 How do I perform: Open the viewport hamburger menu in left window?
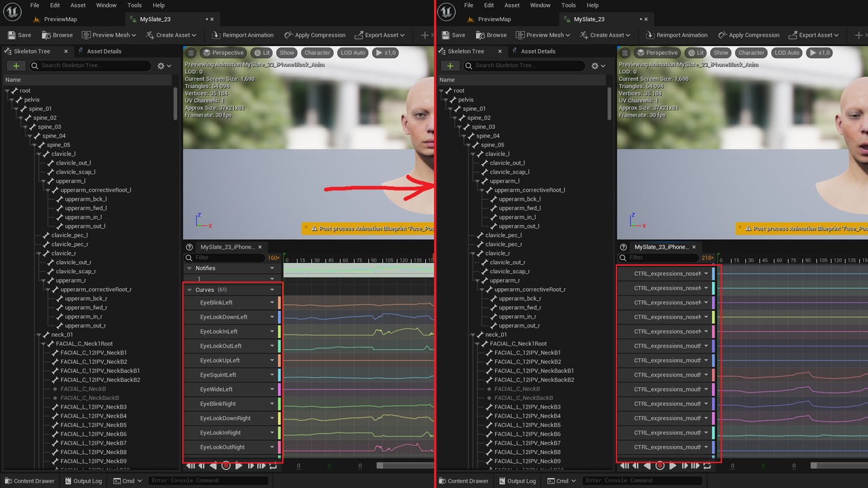point(191,53)
